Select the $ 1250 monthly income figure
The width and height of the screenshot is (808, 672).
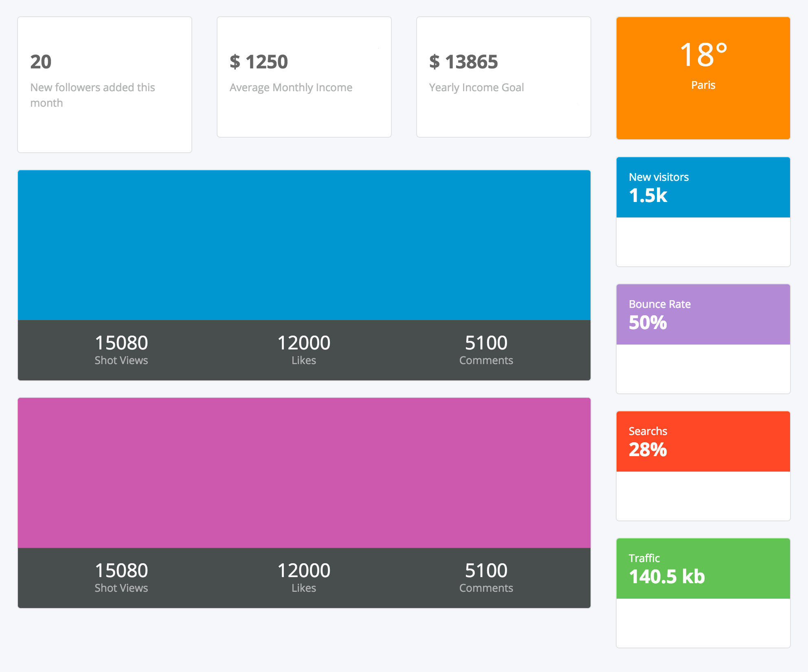tap(259, 62)
